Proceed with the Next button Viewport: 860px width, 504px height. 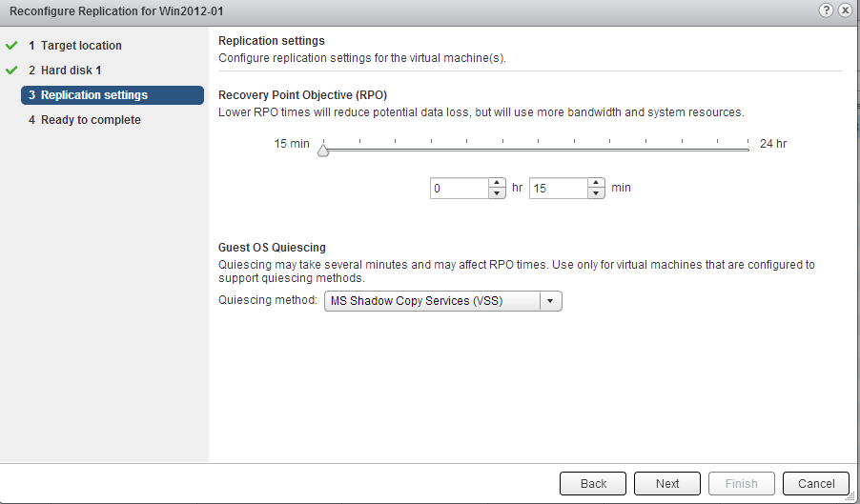pyautogui.click(x=667, y=483)
